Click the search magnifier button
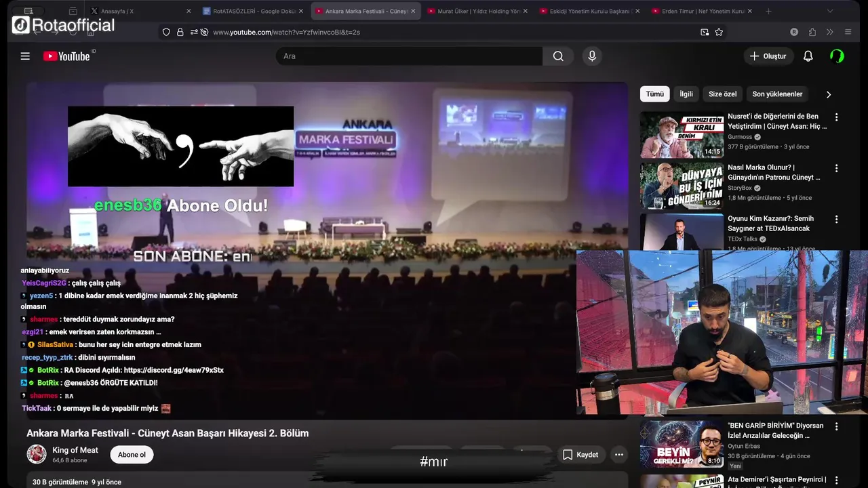This screenshot has width=868, height=488. point(558,56)
